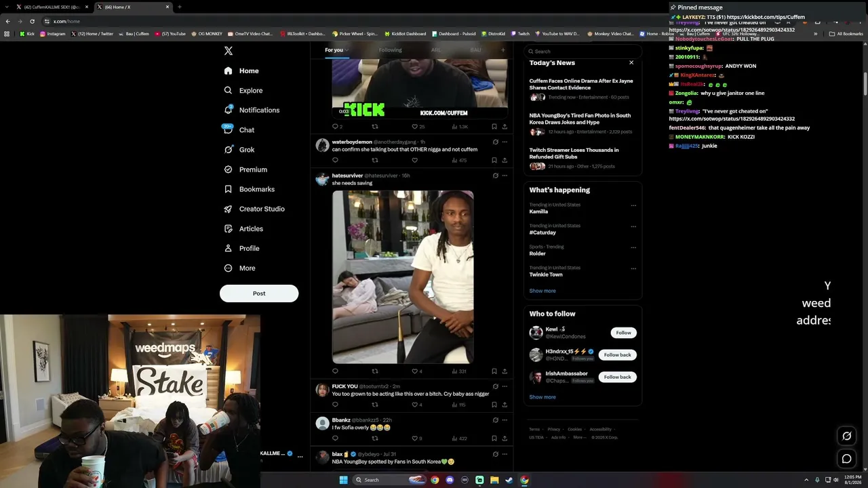Reply to waterboydemon's post
This screenshot has width=868, height=488.
335,161
